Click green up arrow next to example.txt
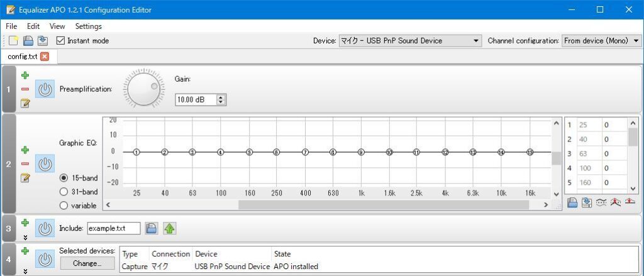The image size is (644, 276). click(170, 228)
